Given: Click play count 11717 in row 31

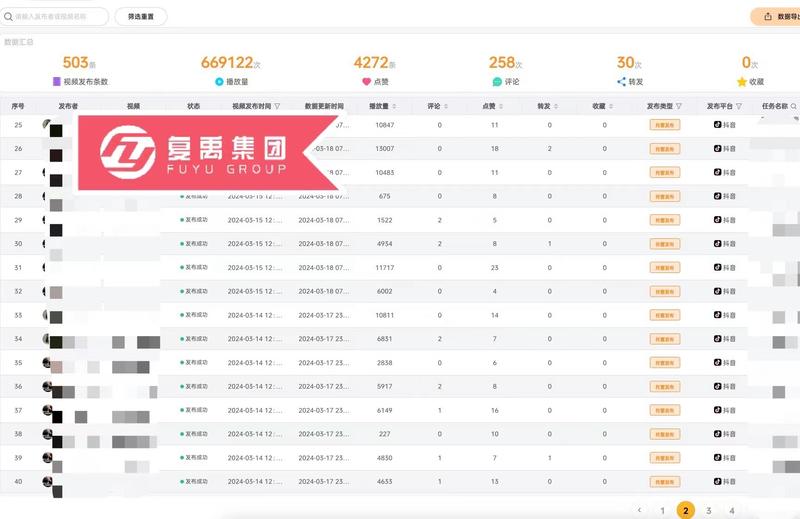Looking at the screenshot, I should tap(385, 267).
